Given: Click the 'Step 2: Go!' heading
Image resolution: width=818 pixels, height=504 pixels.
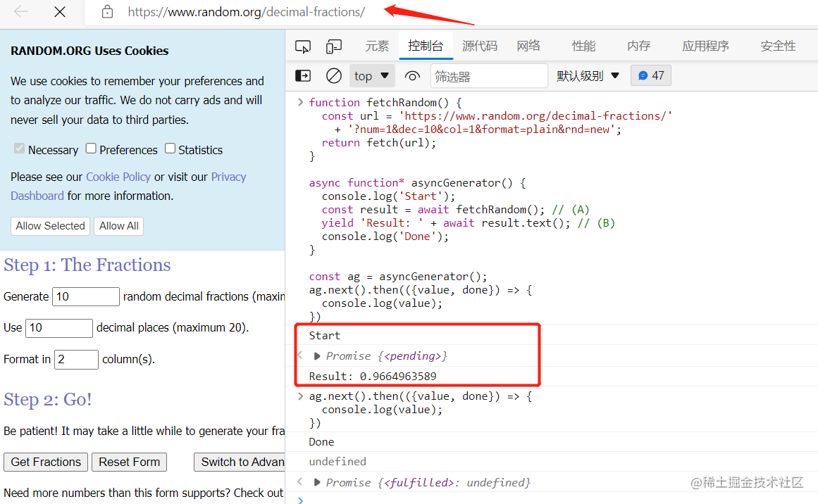Looking at the screenshot, I should click(48, 399).
